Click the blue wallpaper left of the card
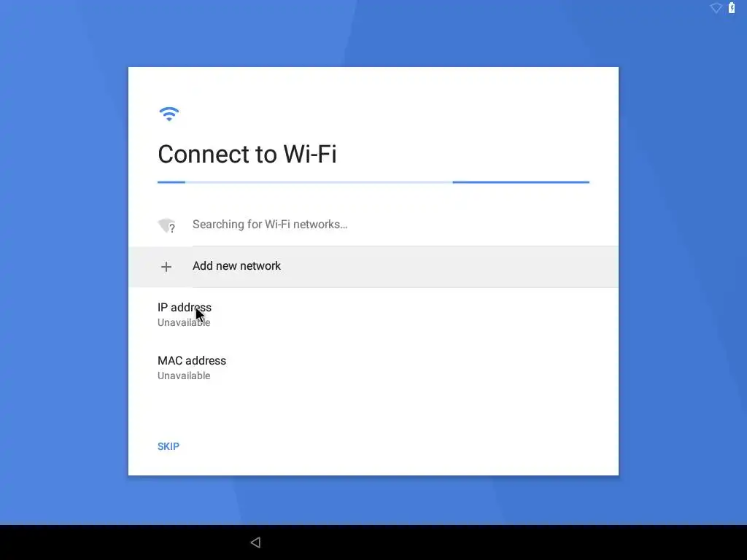 (64, 271)
